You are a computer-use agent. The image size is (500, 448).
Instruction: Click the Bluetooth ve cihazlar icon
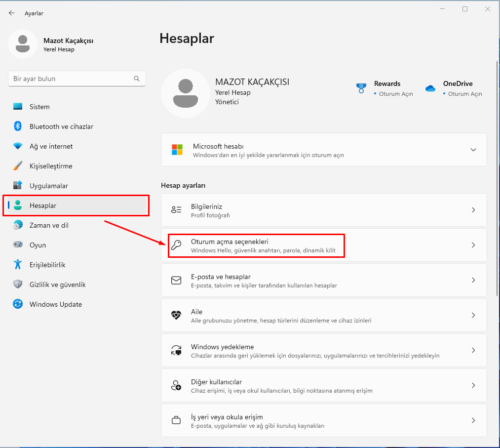(18, 126)
